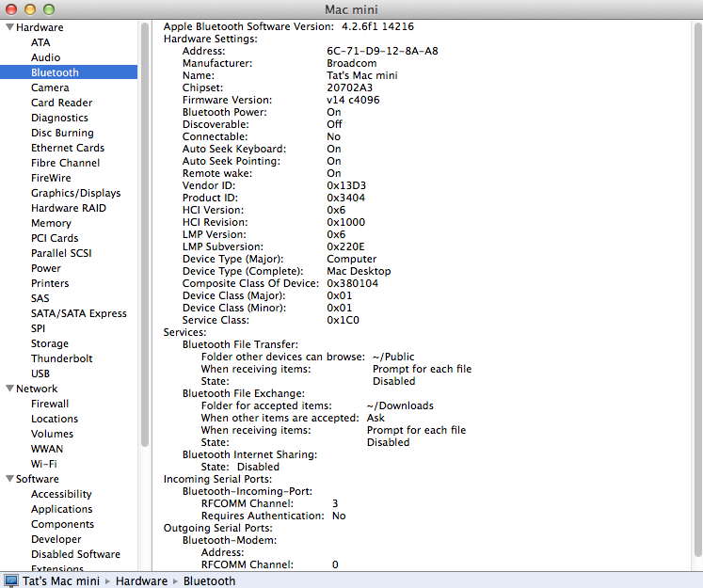Select USB in the Hardware list
This screenshot has width=703, height=588.
click(40, 373)
